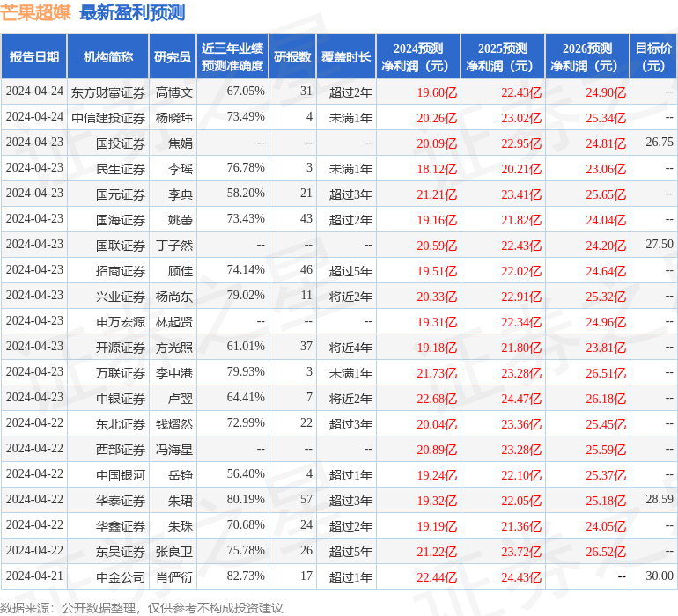Viewport: 678px width, 616px height.
Task: Click 东北证券 institution name
Action: click(x=121, y=424)
